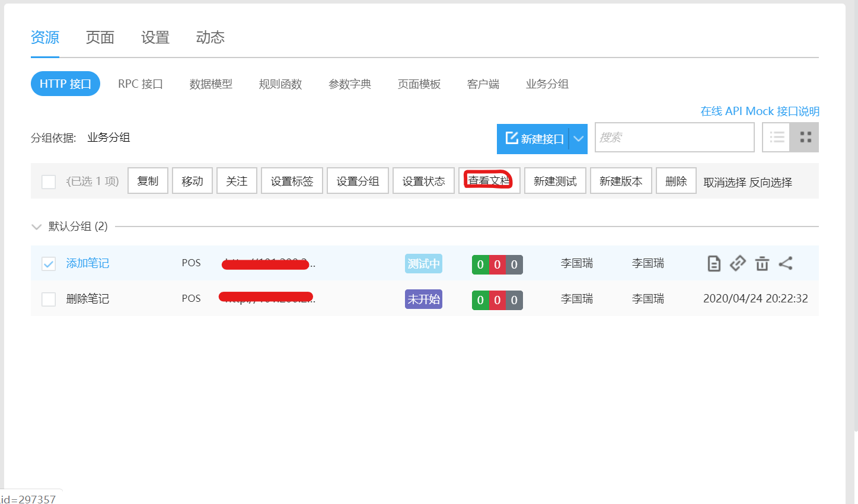This screenshot has width=858, height=504.
Task: Select 客户端 sub-tab
Action: (x=483, y=84)
